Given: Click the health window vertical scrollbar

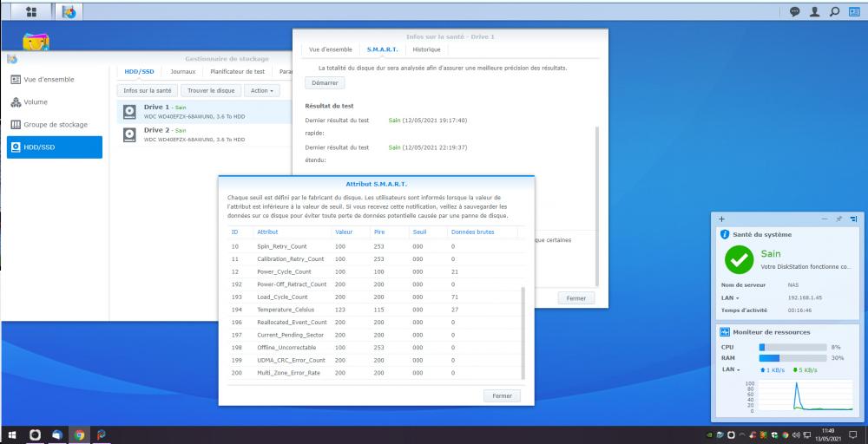Looking at the screenshot, I should (x=597, y=206).
